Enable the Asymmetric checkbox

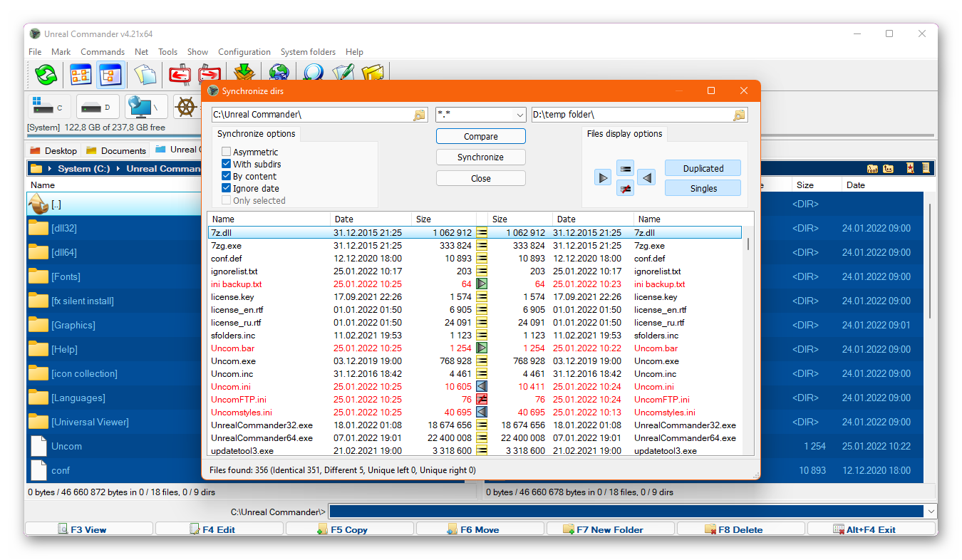coord(227,152)
